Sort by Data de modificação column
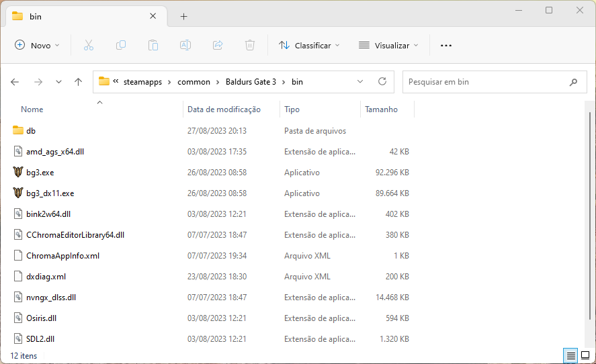The image size is (596, 364). pyautogui.click(x=224, y=109)
